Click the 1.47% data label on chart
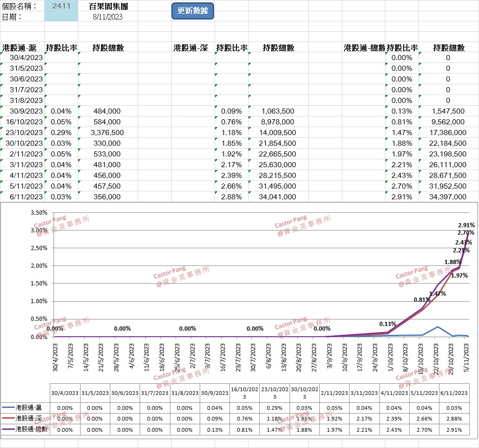 pos(437,293)
